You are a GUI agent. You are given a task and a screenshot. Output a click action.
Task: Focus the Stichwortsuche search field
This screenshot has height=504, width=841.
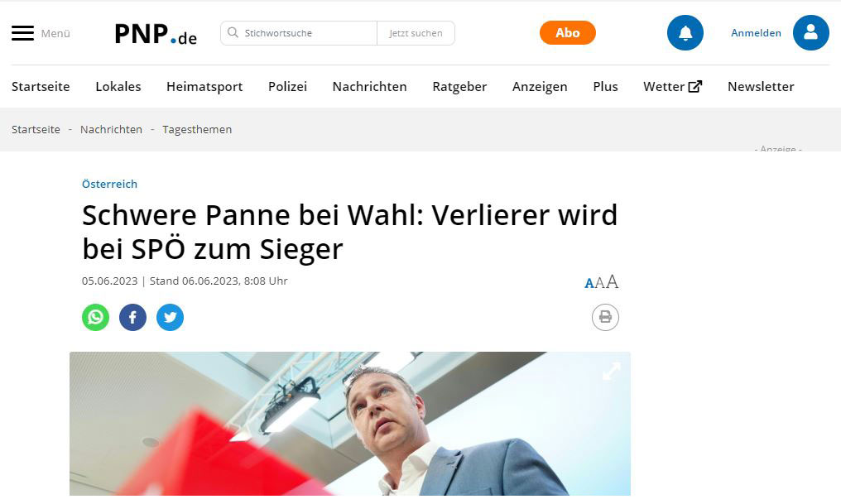(299, 33)
